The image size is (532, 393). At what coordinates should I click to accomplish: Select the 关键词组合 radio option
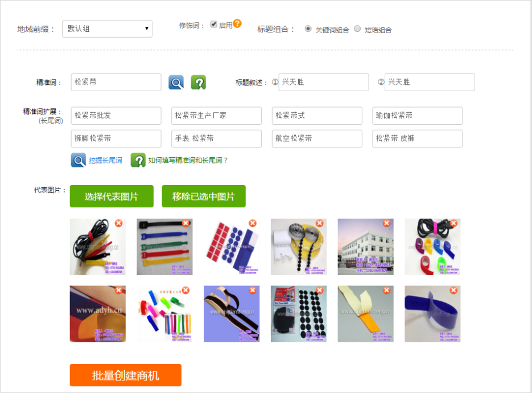[x=308, y=28]
